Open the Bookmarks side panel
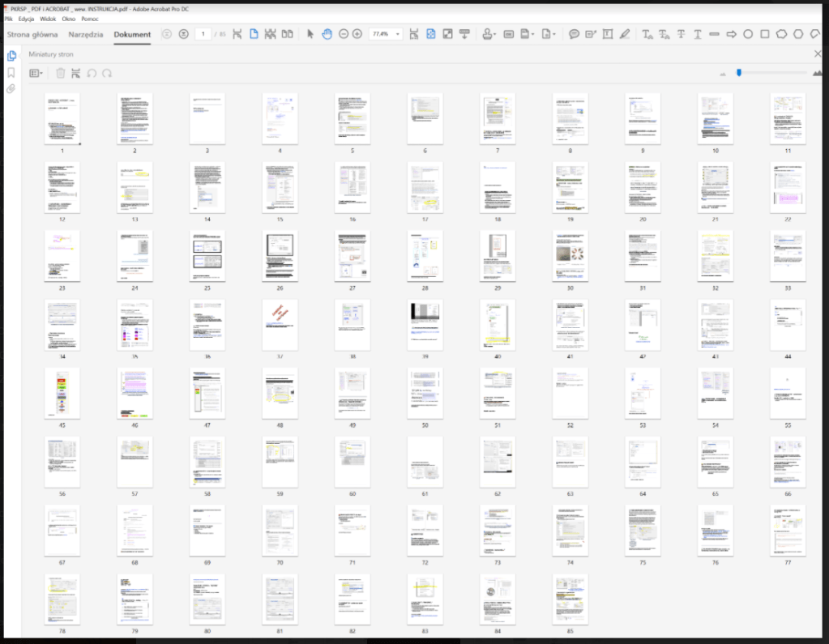 pos(11,72)
